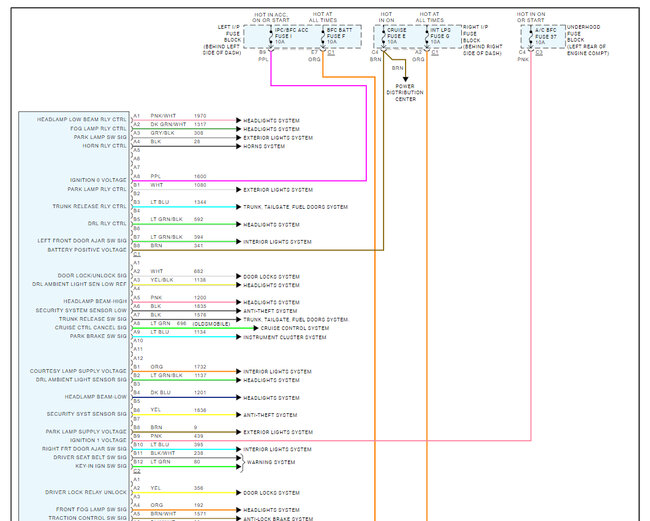Select the 'HEADLAMP BEAM LOW' label
This screenshot has height=521, width=650.
[95, 397]
